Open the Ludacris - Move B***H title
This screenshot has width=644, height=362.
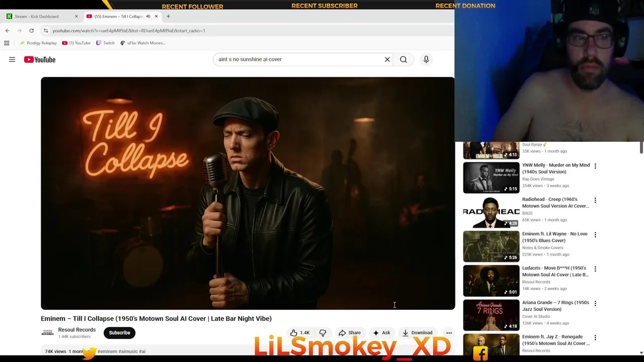coord(555,271)
